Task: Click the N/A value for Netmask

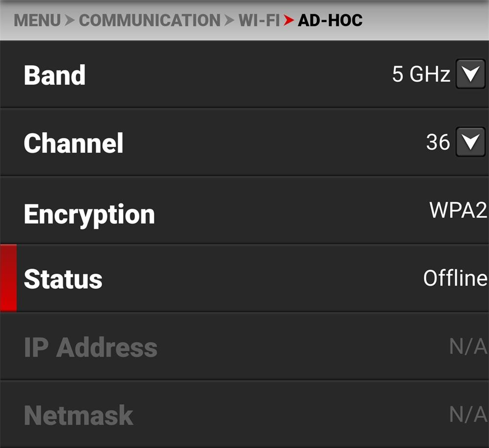Action: coord(468,415)
